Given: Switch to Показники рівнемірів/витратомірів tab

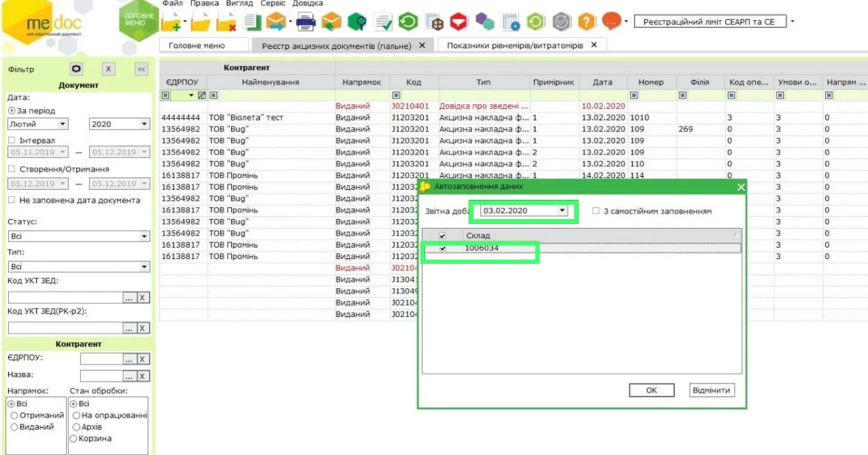Looking at the screenshot, I should tap(515, 45).
